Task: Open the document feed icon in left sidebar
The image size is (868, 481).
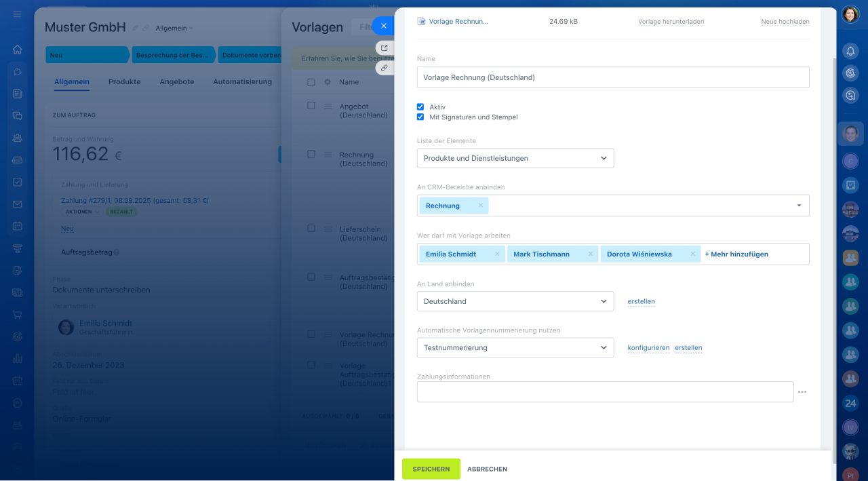Action: (x=18, y=94)
